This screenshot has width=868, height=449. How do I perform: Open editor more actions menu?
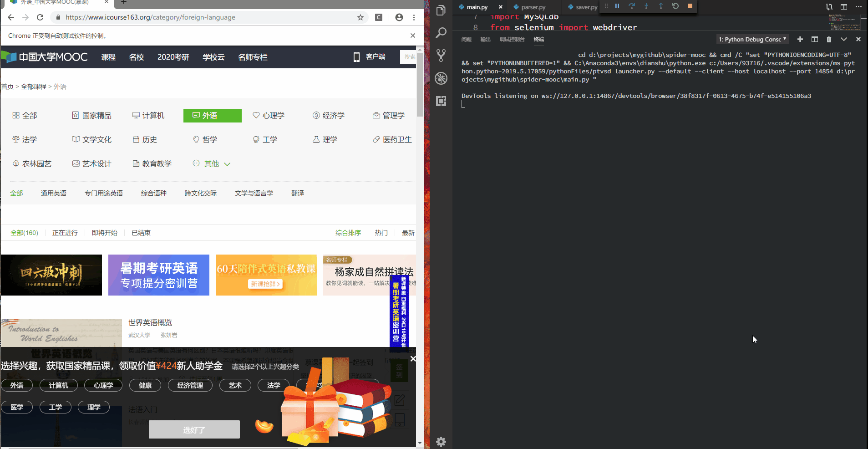point(858,7)
